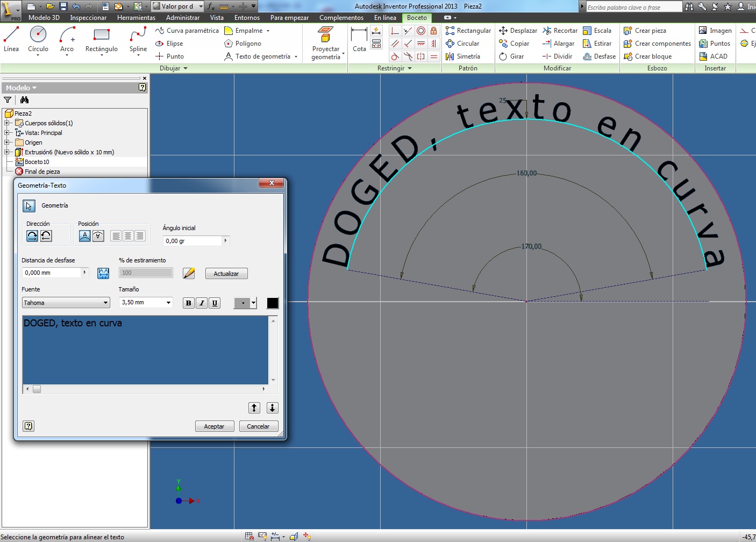Click filter funnel icon in Modelo panel

(8, 100)
